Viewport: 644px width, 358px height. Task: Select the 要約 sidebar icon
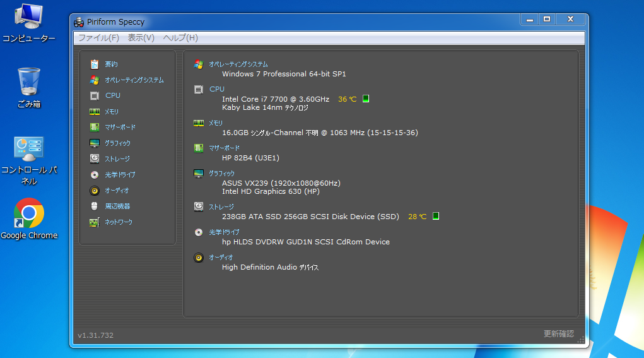tap(95, 64)
